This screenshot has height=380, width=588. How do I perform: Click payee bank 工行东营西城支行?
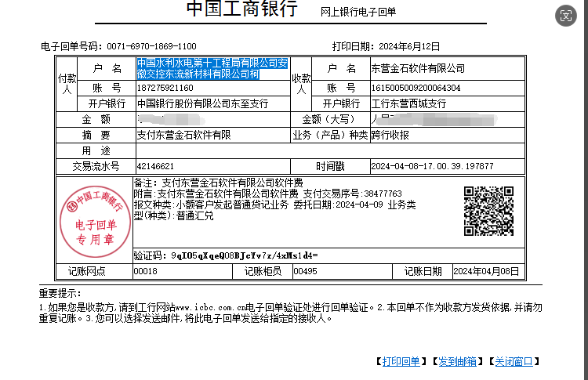(x=408, y=103)
